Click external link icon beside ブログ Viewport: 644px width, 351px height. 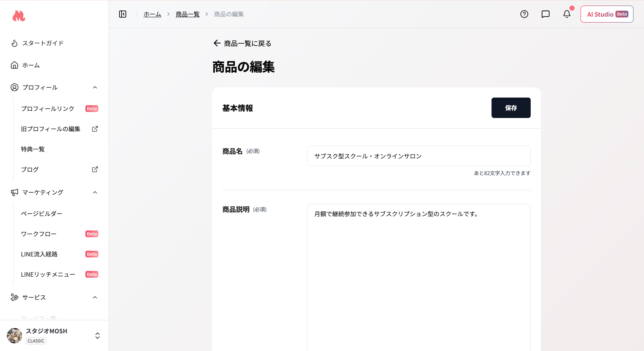tap(95, 169)
